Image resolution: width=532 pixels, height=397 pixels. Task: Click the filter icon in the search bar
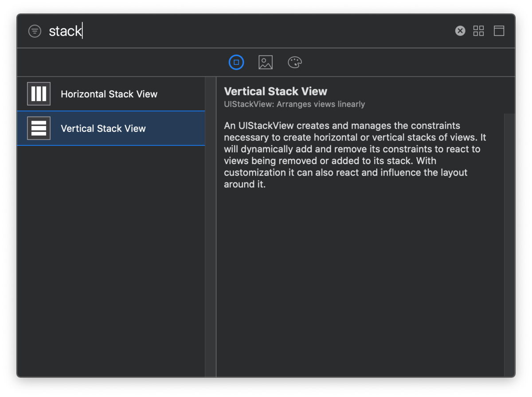coord(35,31)
